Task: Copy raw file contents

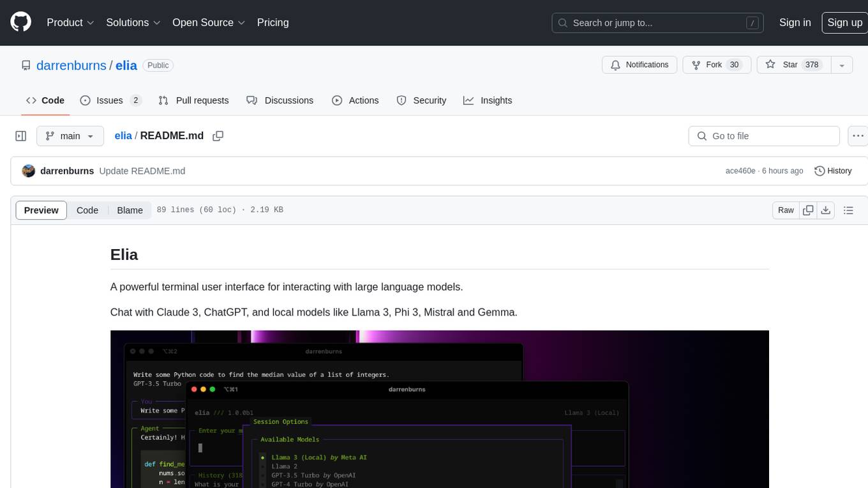Action: 808,210
